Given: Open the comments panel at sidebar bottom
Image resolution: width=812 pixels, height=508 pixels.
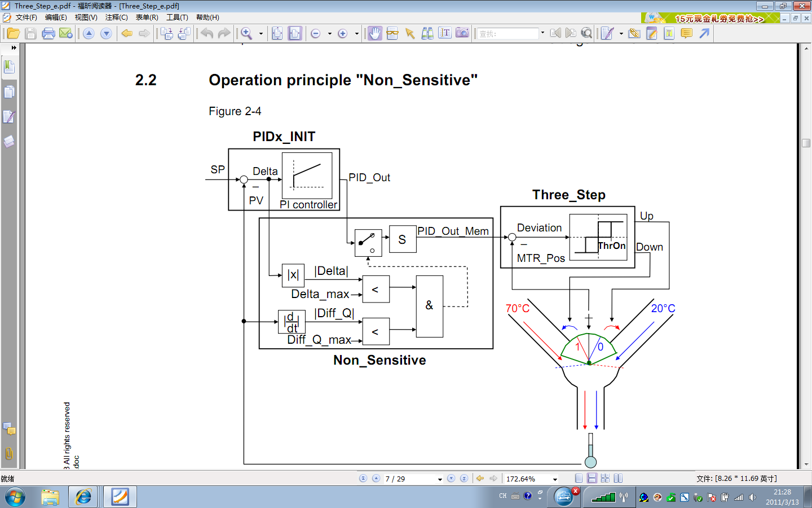Looking at the screenshot, I should click(9, 429).
